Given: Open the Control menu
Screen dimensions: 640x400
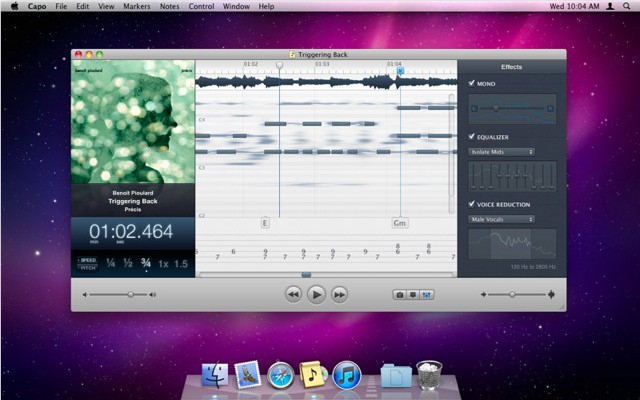Looking at the screenshot, I should [201, 6].
